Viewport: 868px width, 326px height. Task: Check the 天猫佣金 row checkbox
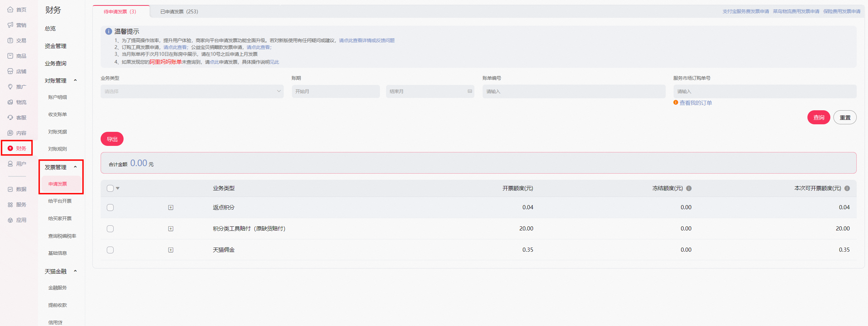click(110, 250)
